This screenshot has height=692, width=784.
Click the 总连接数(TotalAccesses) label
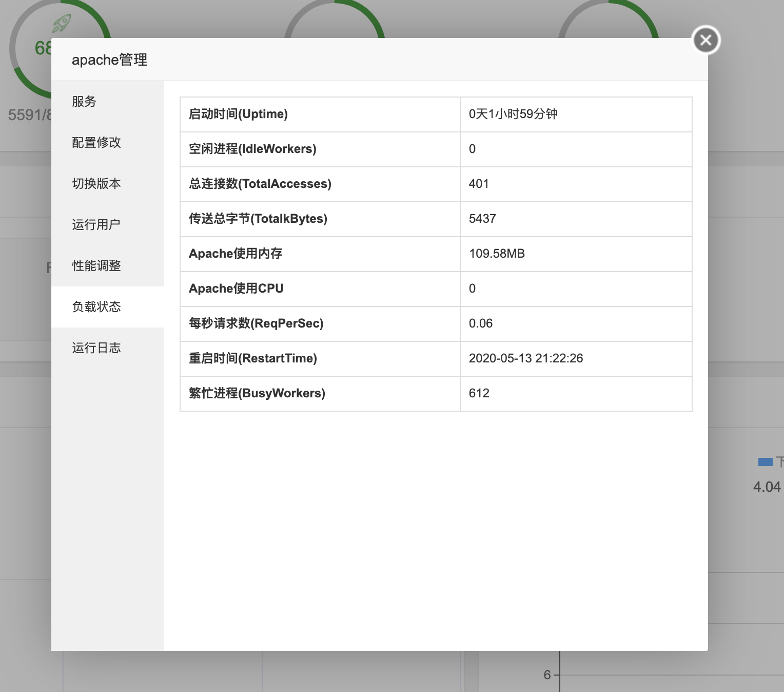click(260, 184)
